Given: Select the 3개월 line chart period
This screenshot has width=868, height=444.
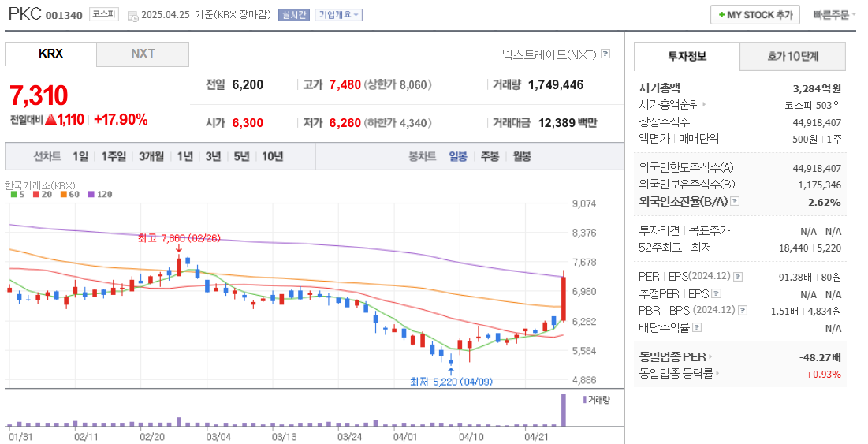Looking at the screenshot, I should click(151, 157).
